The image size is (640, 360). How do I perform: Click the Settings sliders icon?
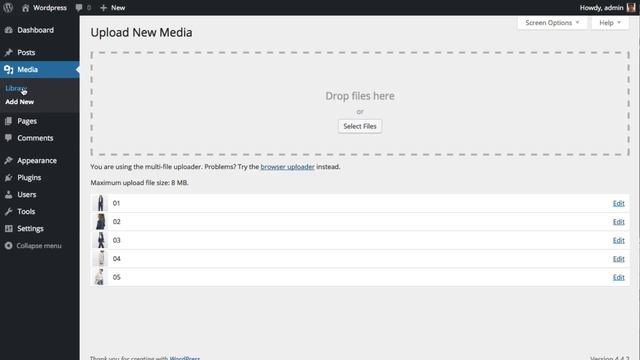9,229
